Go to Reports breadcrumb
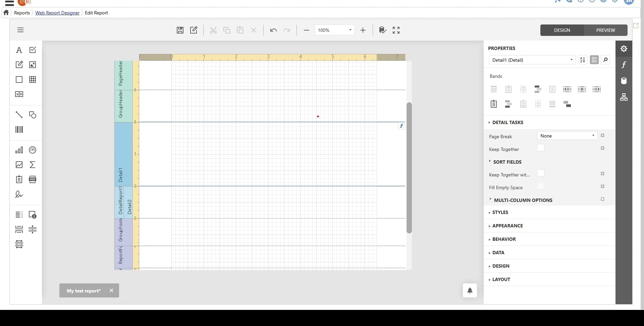Viewport: 644px width, 326px height. (x=22, y=13)
